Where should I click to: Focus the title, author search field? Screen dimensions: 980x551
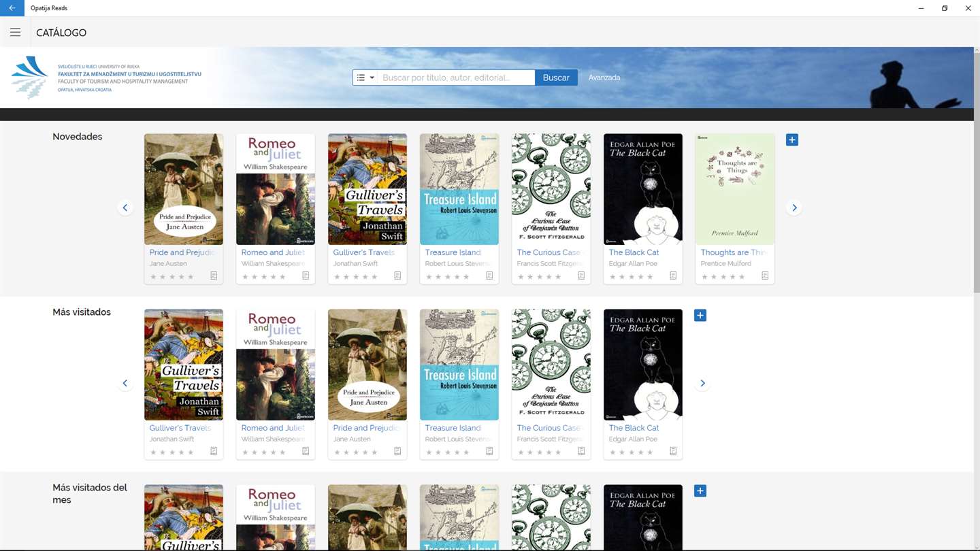(457, 78)
